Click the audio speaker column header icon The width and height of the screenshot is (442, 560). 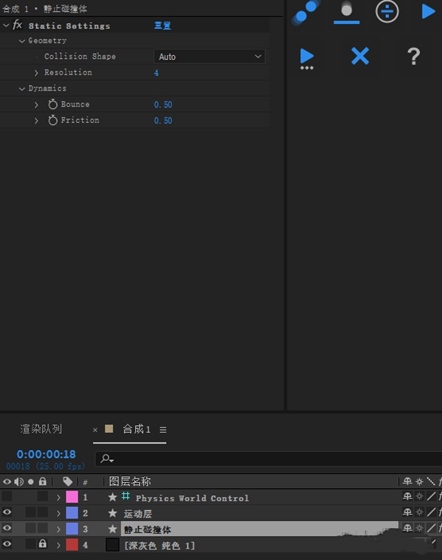pos(19,482)
